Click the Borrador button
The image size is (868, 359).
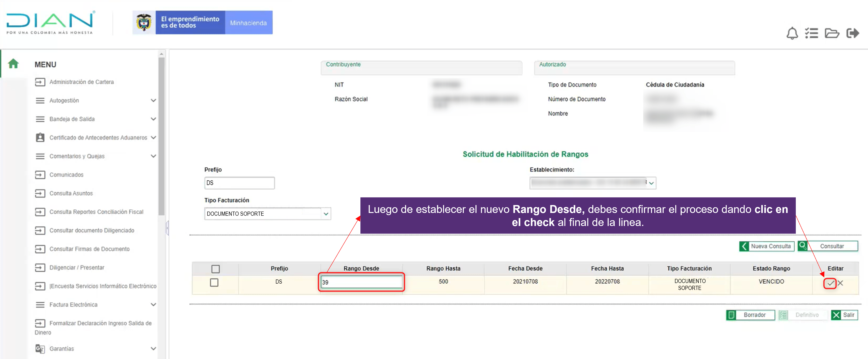click(750, 315)
